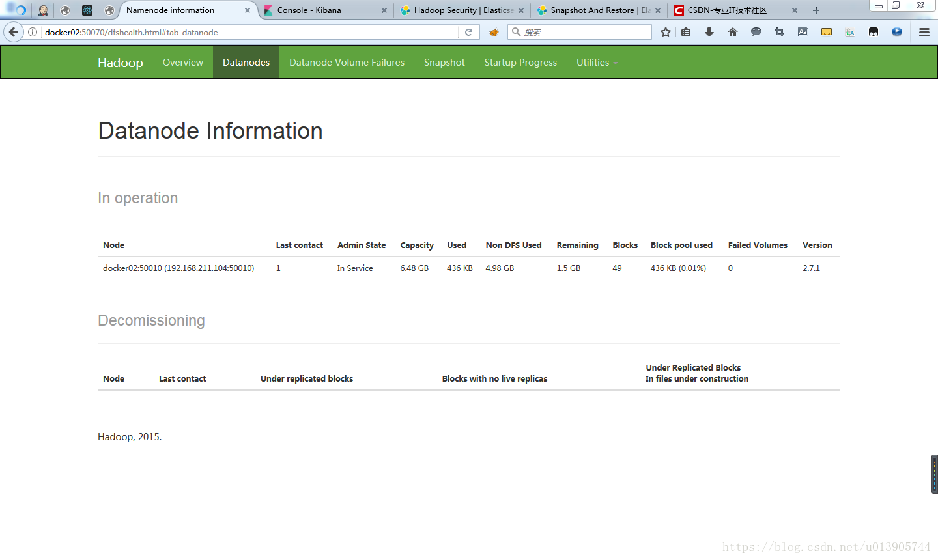Screen dimensions: 938x560
Task: Click the yellow ruler toolbar icon
Action: [827, 32]
